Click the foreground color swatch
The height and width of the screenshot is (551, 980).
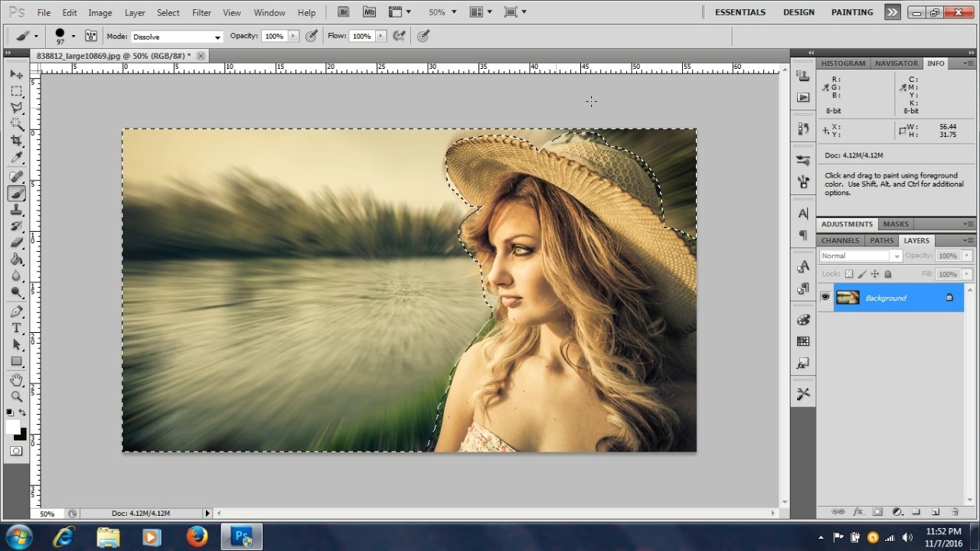click(x=12, y=427)
